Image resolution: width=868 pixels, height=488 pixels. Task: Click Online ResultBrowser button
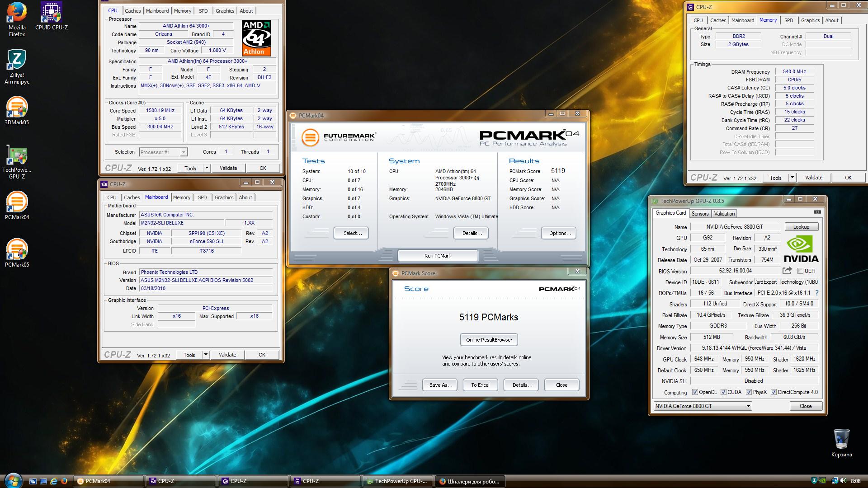pos(489,340)
